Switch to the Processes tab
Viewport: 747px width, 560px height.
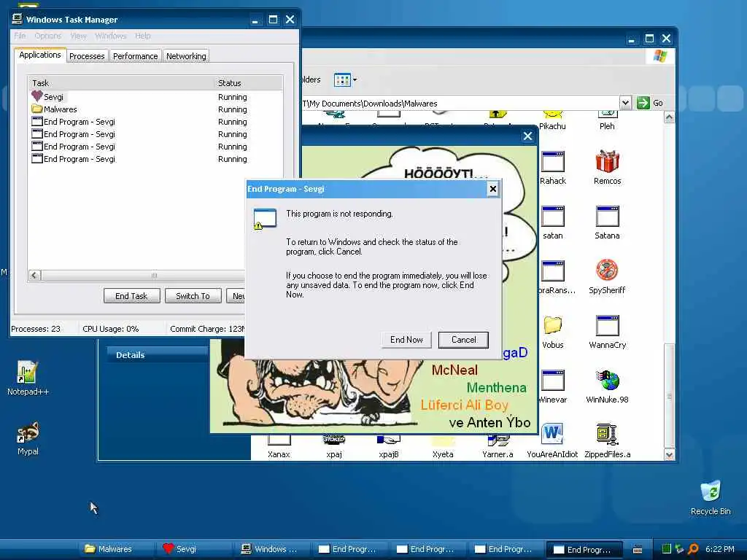[87, 56]
